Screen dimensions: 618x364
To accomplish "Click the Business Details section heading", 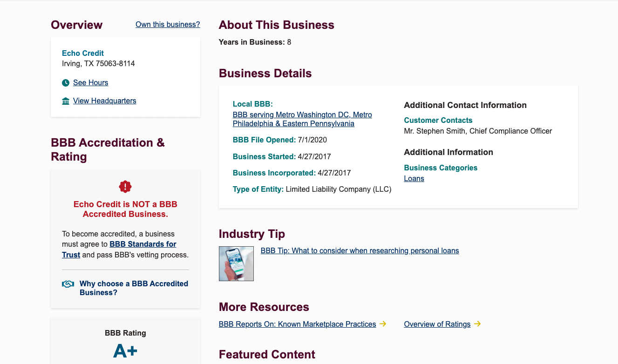I will click(265, 73).
